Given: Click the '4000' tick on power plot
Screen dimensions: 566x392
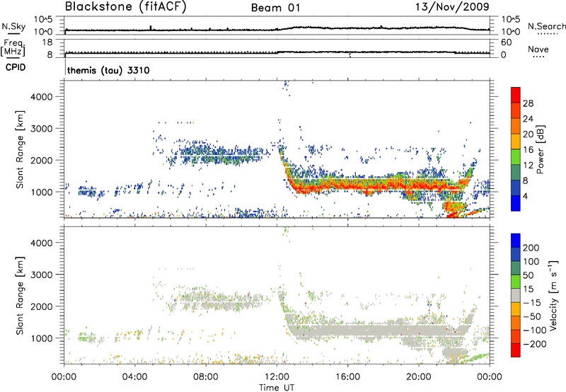Looking at the screenshot, I should (42, 97).
